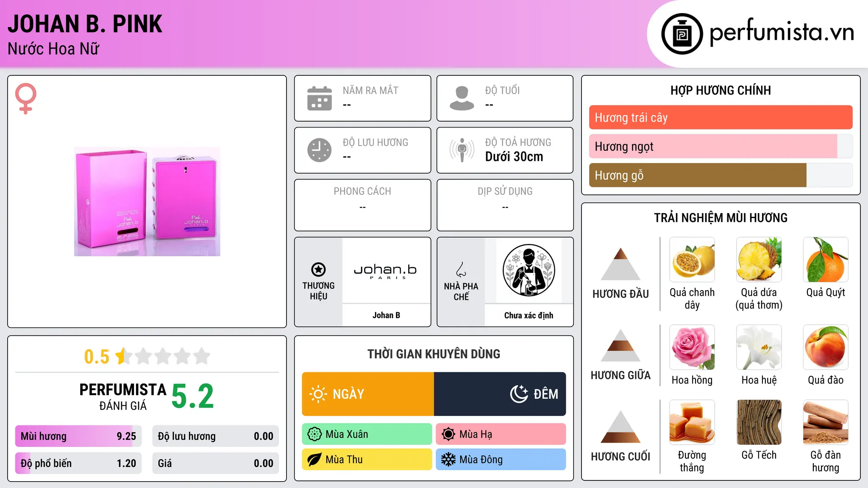Open the Johan B Pink product image
The image size is (868, 488).
147,202
